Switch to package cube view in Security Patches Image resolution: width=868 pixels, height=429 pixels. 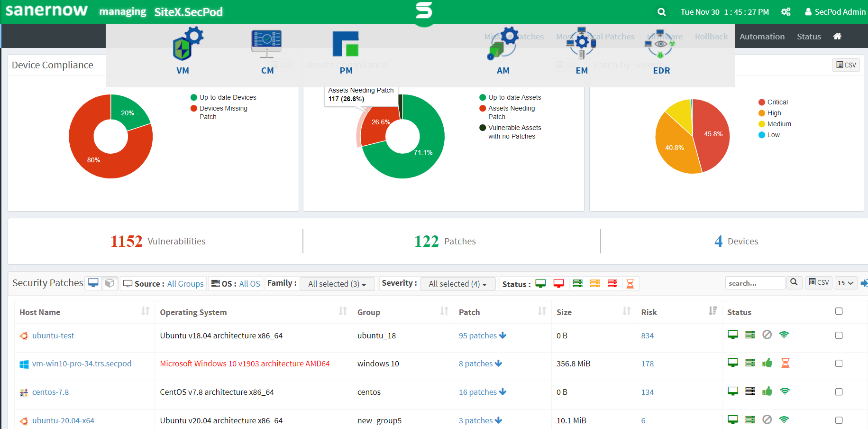pyautogui.click(x=110, y=283)
